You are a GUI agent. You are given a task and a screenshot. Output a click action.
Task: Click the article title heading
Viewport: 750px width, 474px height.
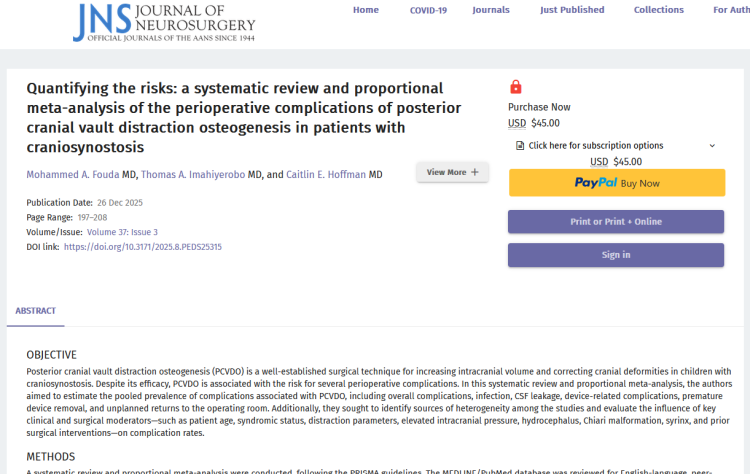pos(244,118)
